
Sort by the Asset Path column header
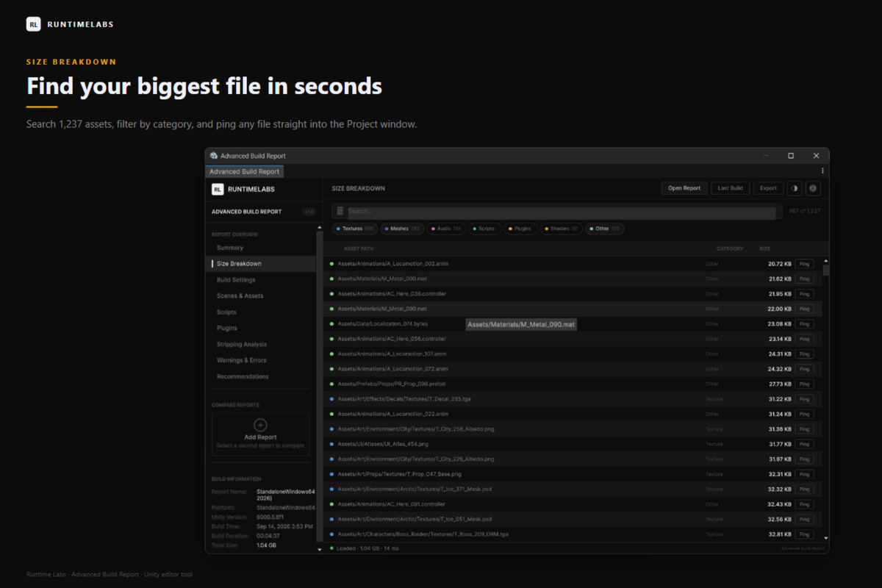pos(359,248)
